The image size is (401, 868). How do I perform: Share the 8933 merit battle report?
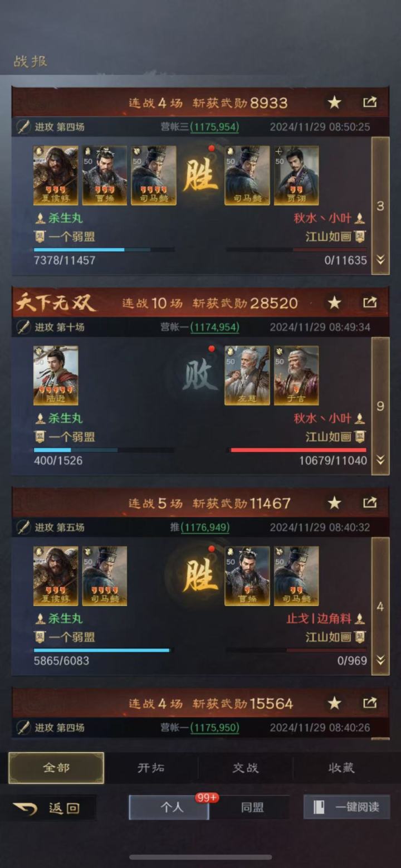(x=370, y=102)
